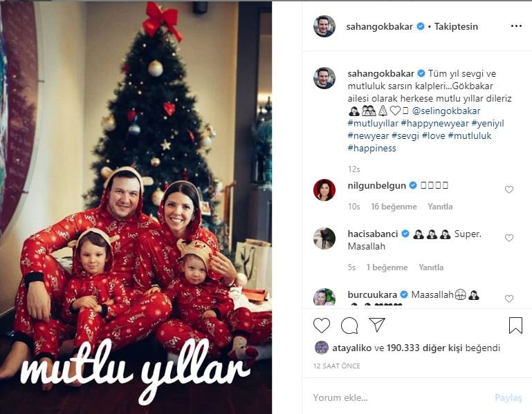Like hacisabanci's comment with heart
The image size is (532, 414).
509,238
